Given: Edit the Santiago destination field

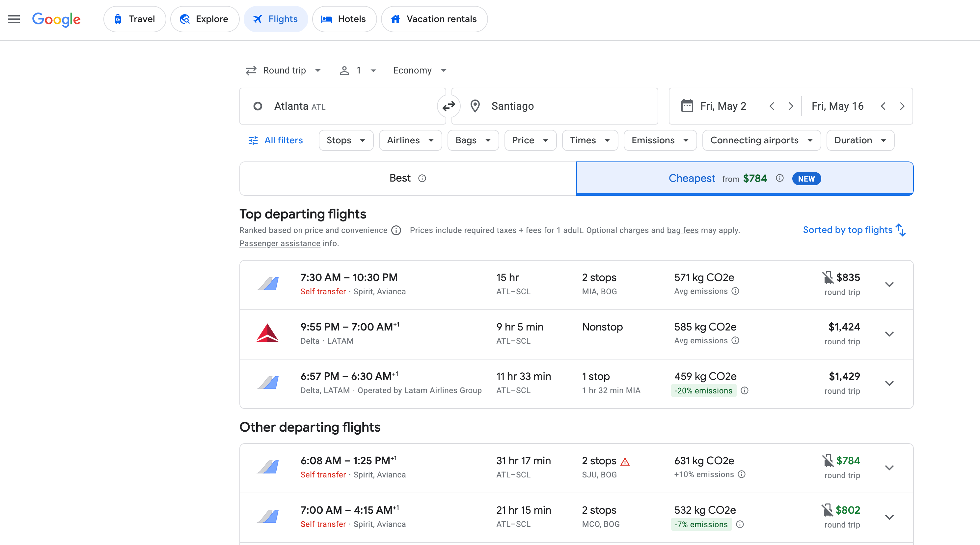Looking at the screenshot, I should (x=555, y=106).
